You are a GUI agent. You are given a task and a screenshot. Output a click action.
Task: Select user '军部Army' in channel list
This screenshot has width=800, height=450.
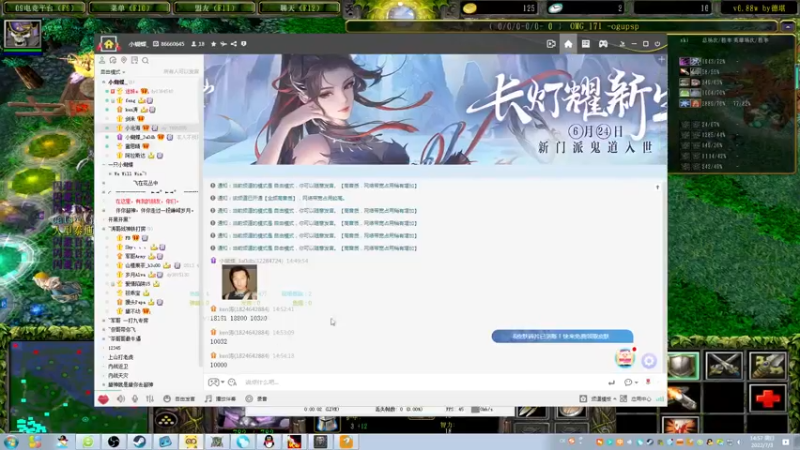(x=136, y=256)
